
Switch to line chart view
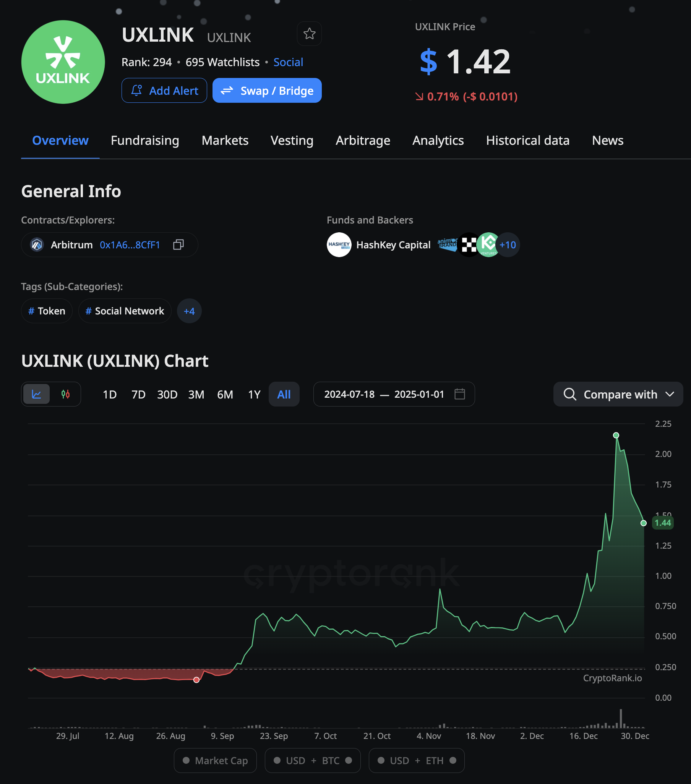[36, 394]
